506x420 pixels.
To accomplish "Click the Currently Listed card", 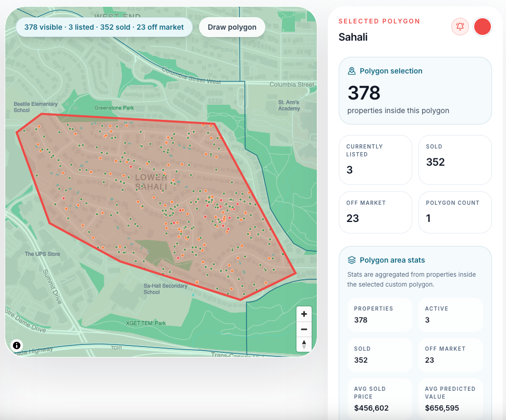I will point(375,160).
